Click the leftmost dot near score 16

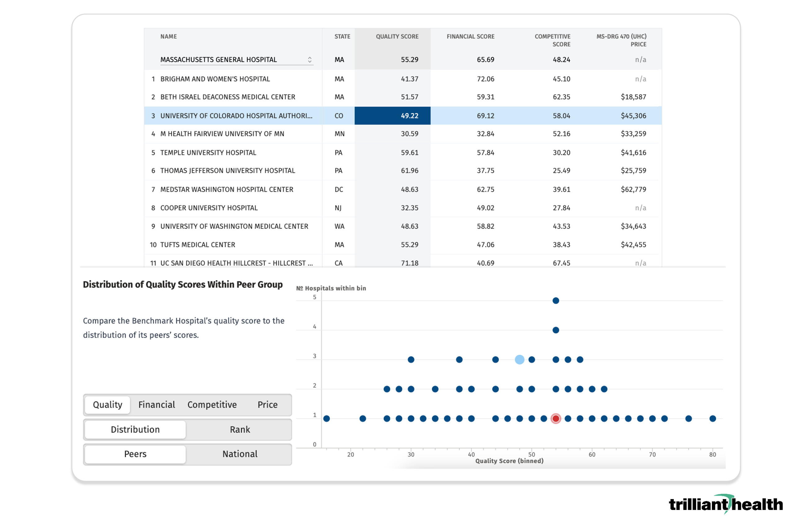pos(327,419)
